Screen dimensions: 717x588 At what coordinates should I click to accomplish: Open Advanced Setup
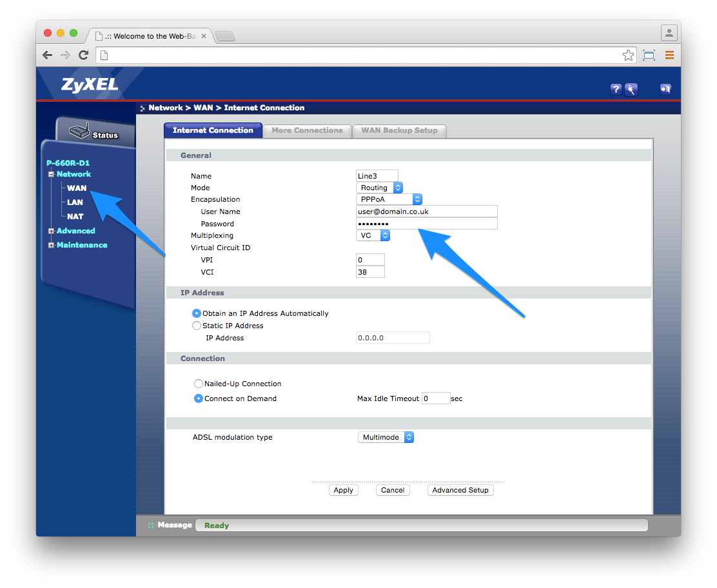point(460,490)
